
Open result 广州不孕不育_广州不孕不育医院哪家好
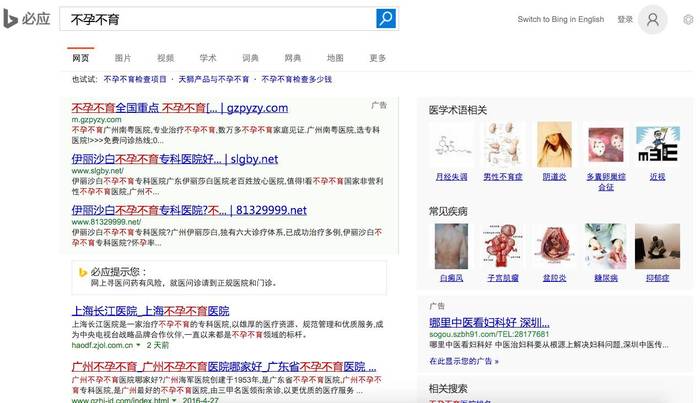point(224,367)
